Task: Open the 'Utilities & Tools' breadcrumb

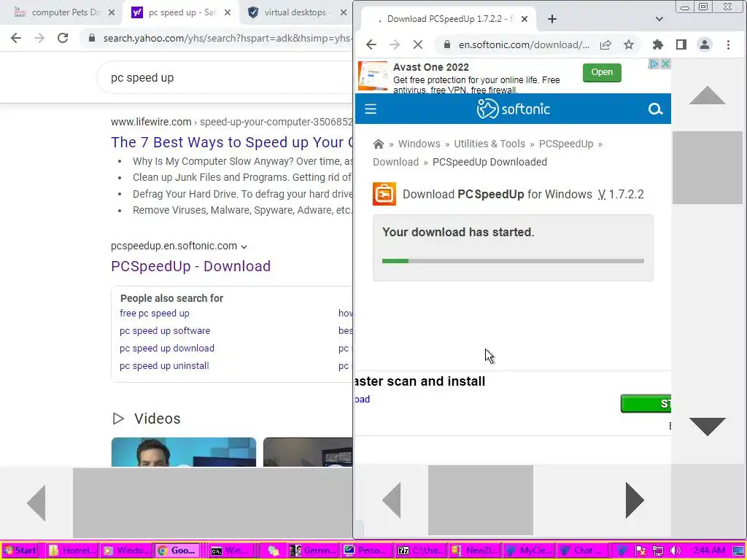Action: point(489,144)
